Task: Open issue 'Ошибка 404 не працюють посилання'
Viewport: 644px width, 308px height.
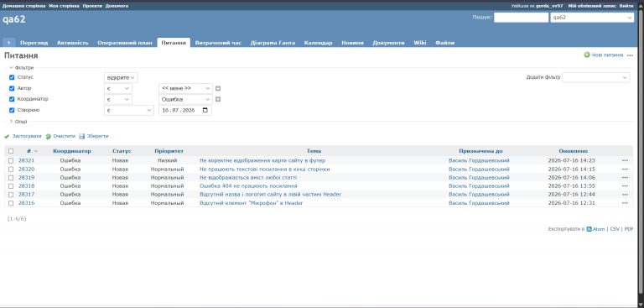Action: pyautogui.click(x=248, y=185)
